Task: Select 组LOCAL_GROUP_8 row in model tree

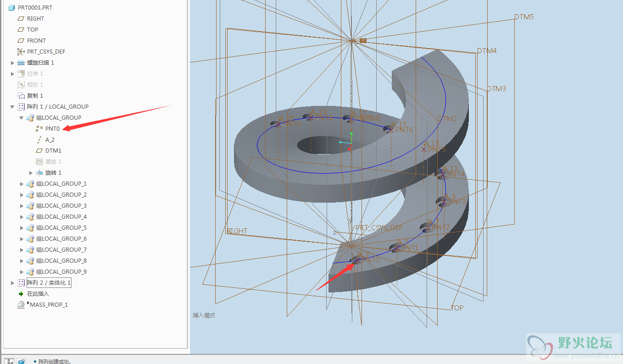Action: tap(56, 261)
